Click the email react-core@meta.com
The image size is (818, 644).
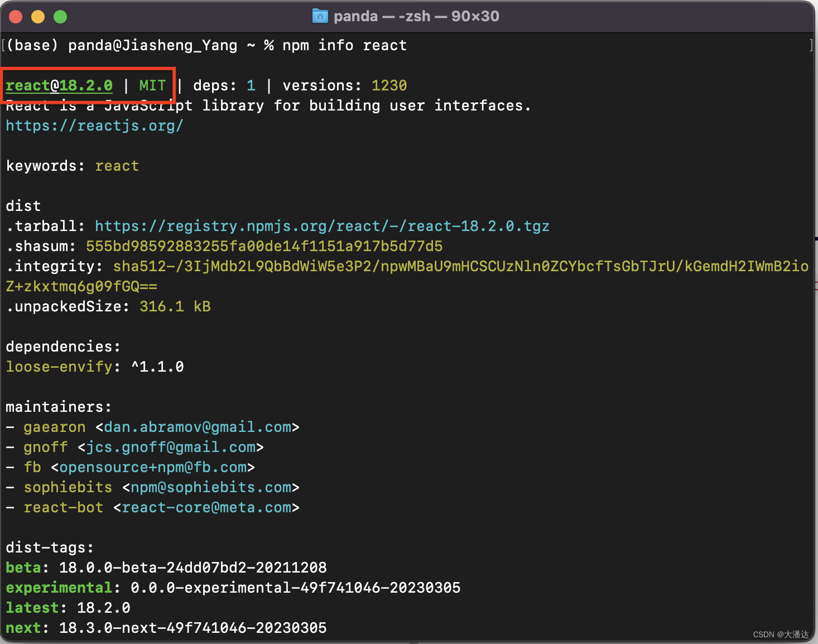(x=206, y=507)
